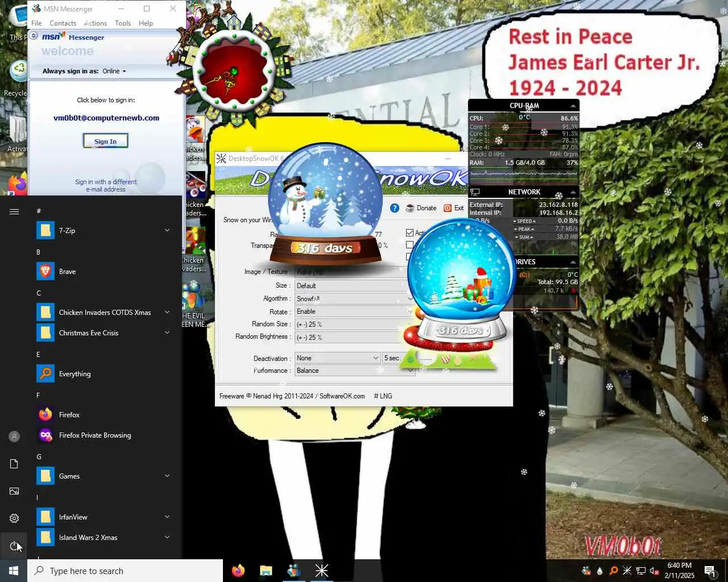This screenshot has width=728, height=582.
Task: Click the Sign In button in MSN Messenger
Action: [x=105, y=142]
